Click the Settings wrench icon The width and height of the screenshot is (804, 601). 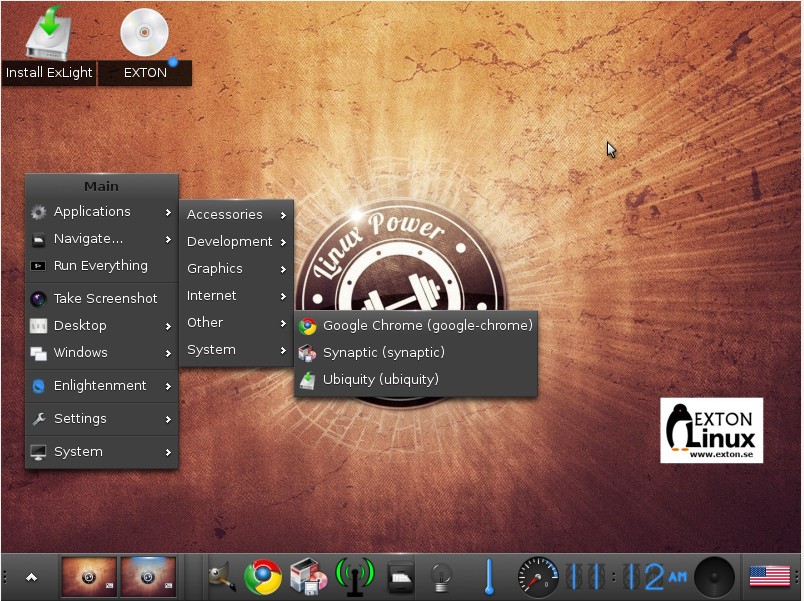(x=38, y=419)
